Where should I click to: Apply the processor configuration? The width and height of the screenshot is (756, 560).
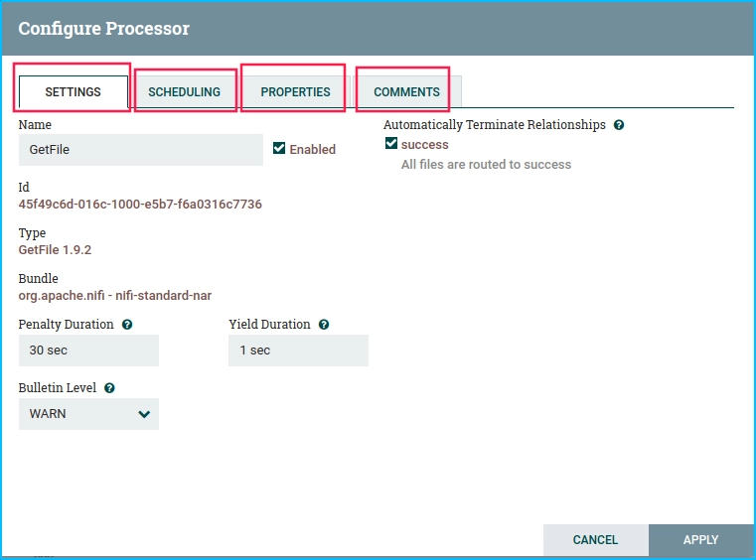[x=701, y=540]
